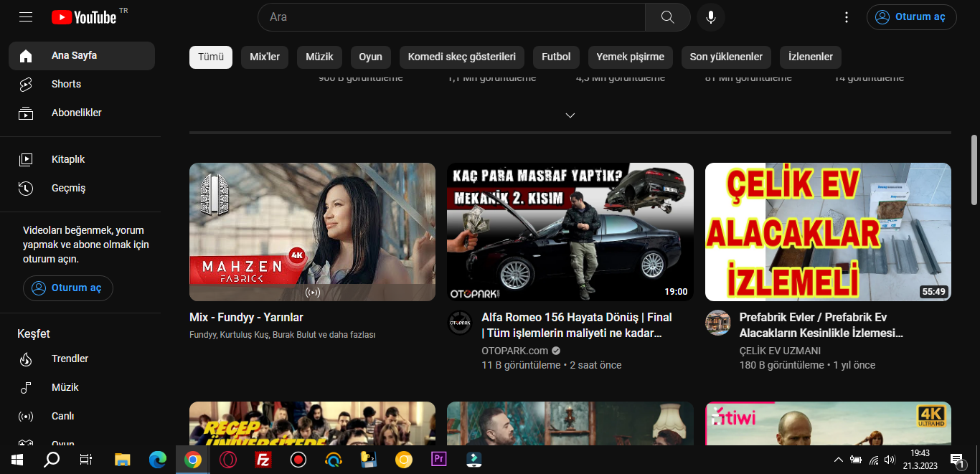980x474 pixels.
Task: Open the OTOPARK.com channel name link
Action: 514,351
